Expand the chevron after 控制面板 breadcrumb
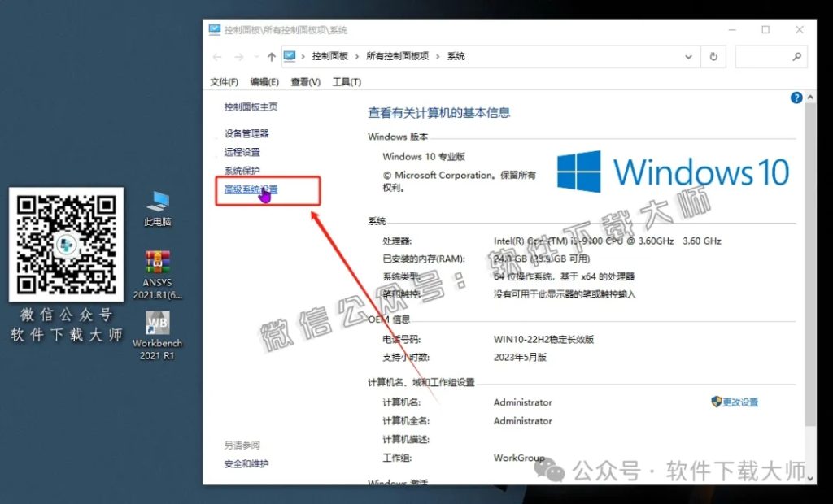The image size is (833, 504). tap(357, 57)
